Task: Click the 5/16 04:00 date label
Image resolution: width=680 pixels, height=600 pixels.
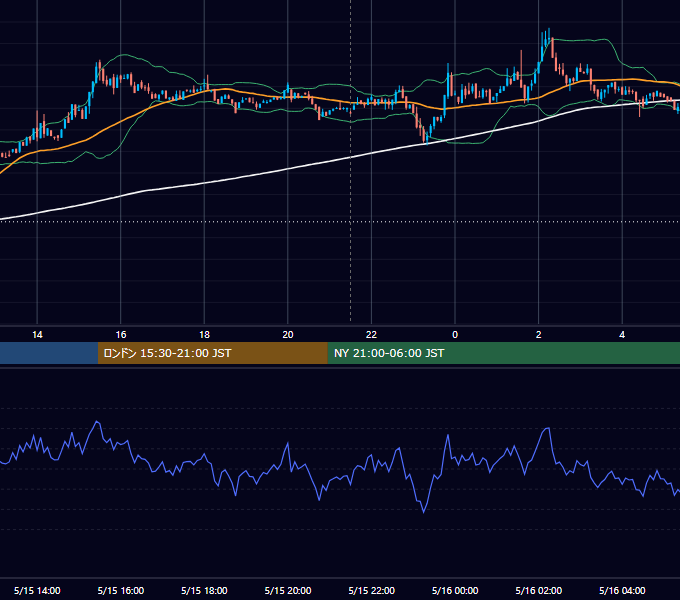Action: (622, 590)
